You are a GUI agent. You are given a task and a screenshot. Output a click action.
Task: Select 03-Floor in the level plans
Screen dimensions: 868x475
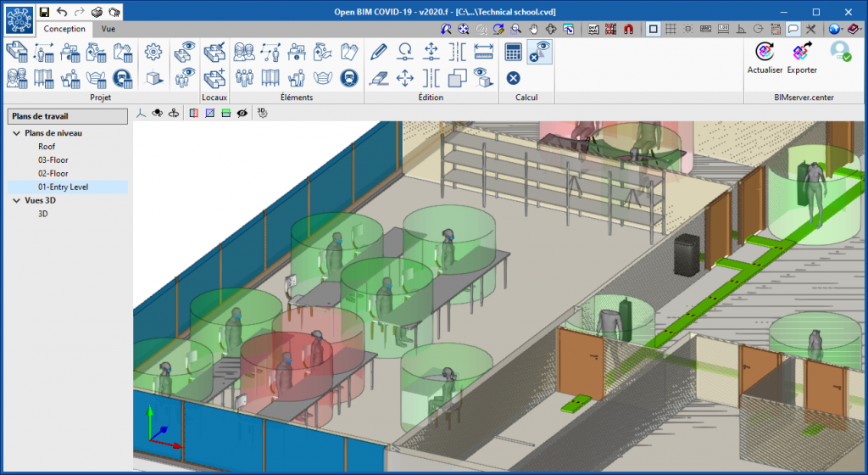[53, 159]
